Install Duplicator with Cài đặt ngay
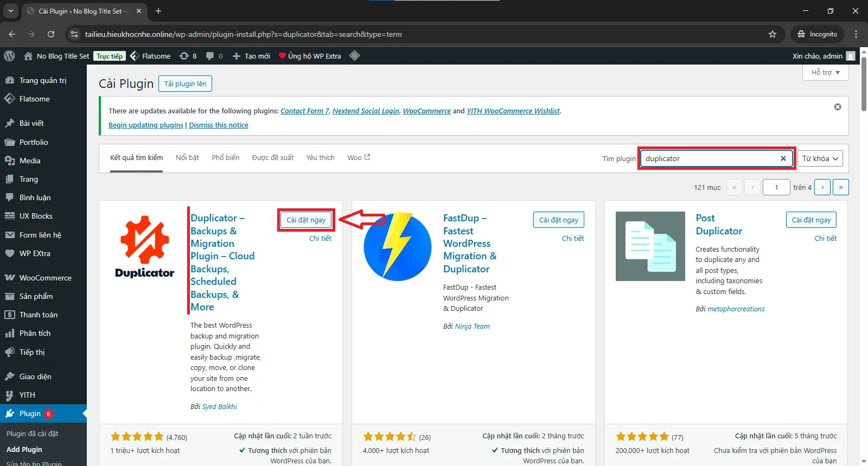The image size is (868, 466). click(306, 220)
